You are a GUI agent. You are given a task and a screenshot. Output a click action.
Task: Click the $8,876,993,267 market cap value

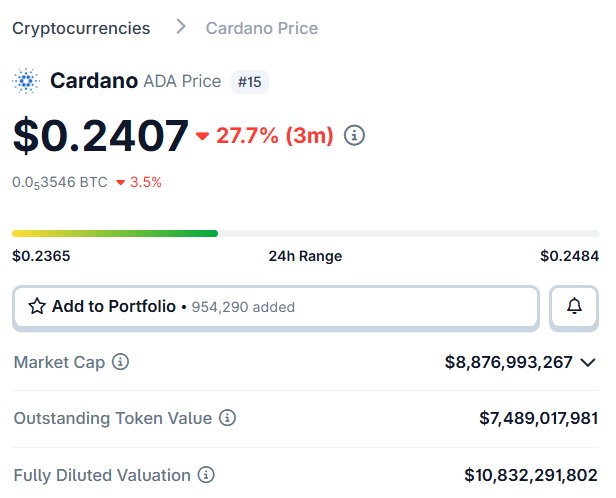509,362
